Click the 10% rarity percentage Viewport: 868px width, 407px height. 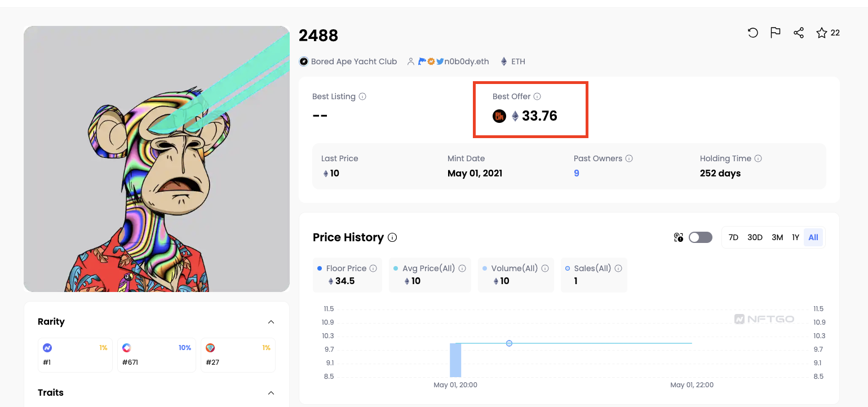[185, 348]
